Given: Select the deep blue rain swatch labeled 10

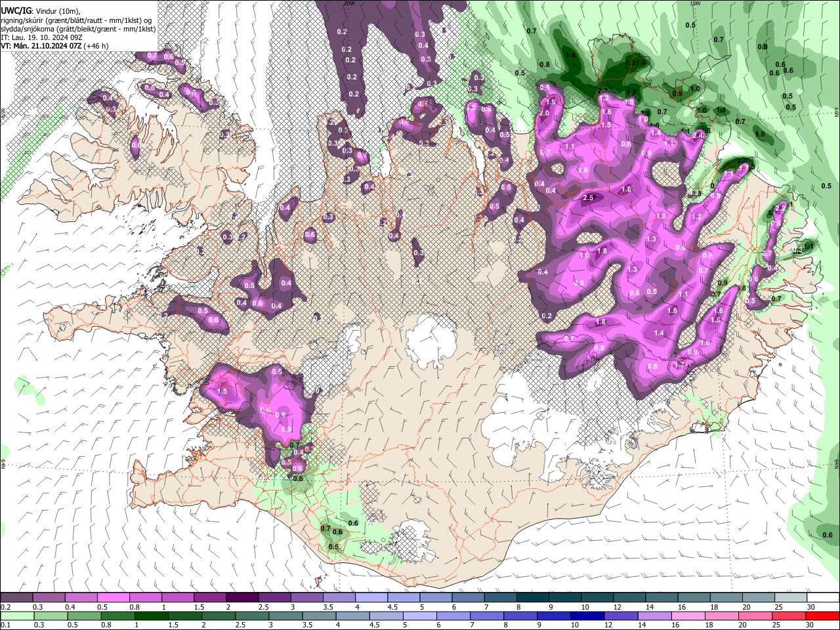Looking at the screenshot, I should pos(587,616).
